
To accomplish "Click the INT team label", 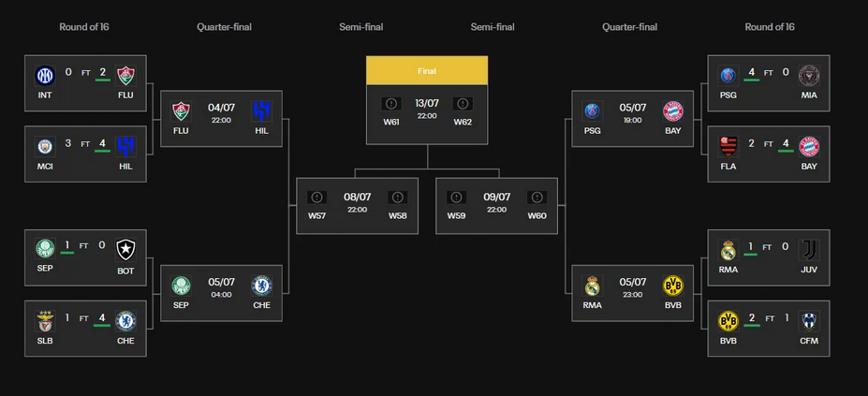I will point(45,95).
